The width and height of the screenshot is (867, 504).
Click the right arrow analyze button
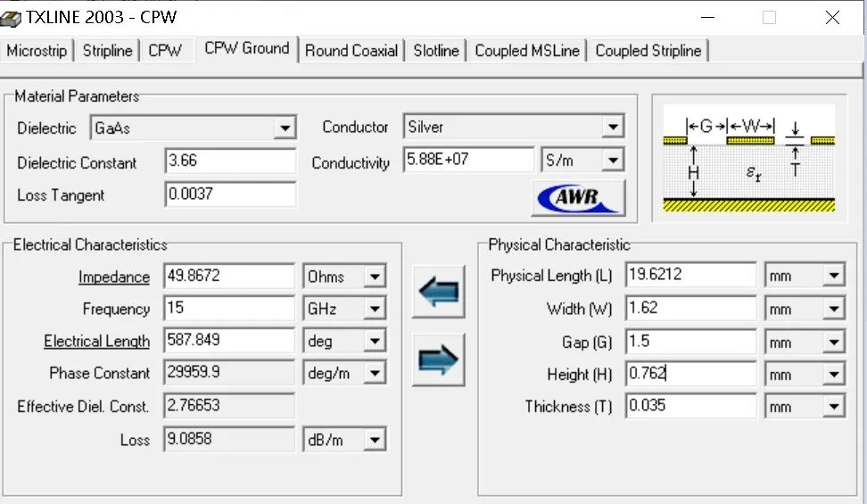pos(439,359)
